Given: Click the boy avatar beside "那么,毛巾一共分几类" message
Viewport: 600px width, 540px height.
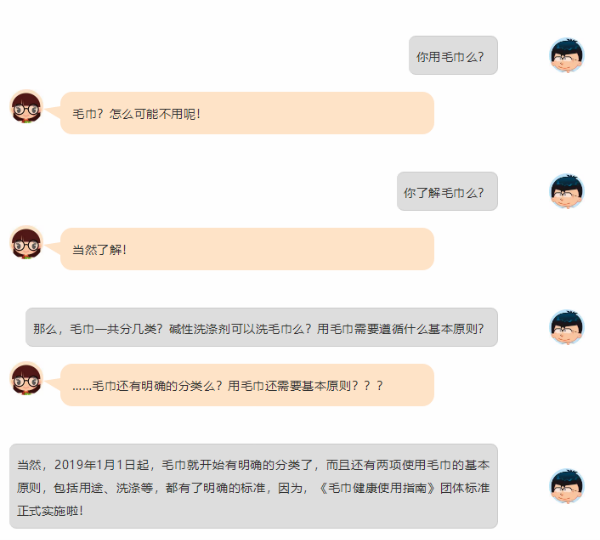Looking at the screenshot, I should 567,327.
